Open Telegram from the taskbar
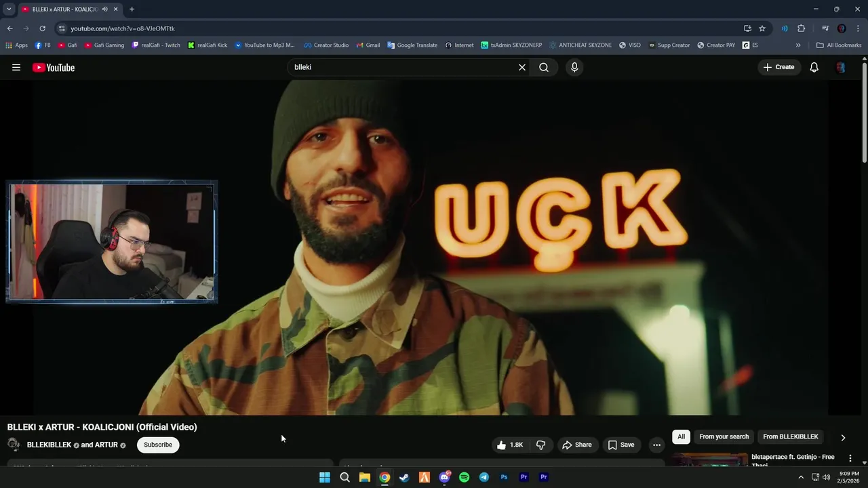Viewport: 868px width, 488px height. (484, 477)
